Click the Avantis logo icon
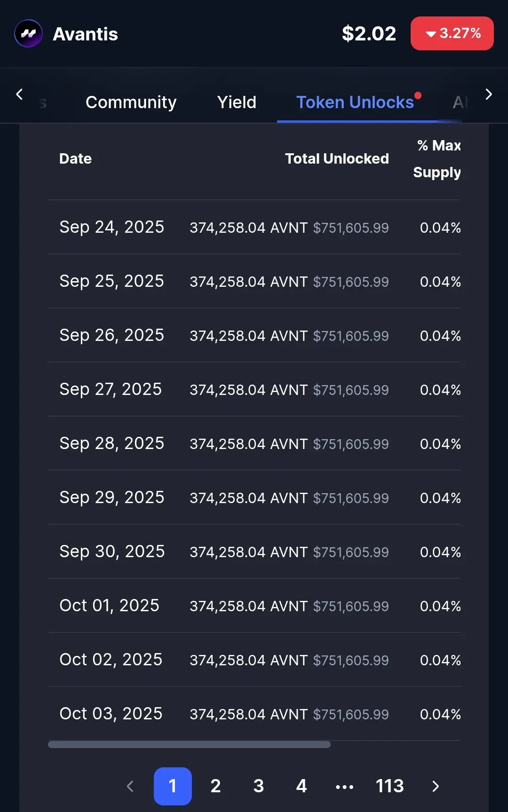Viewport: 508px width, 812px height. click(x=29, y=33)
